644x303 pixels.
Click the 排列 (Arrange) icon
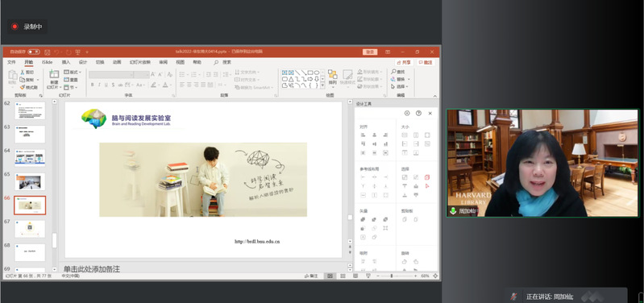(332, 74)
